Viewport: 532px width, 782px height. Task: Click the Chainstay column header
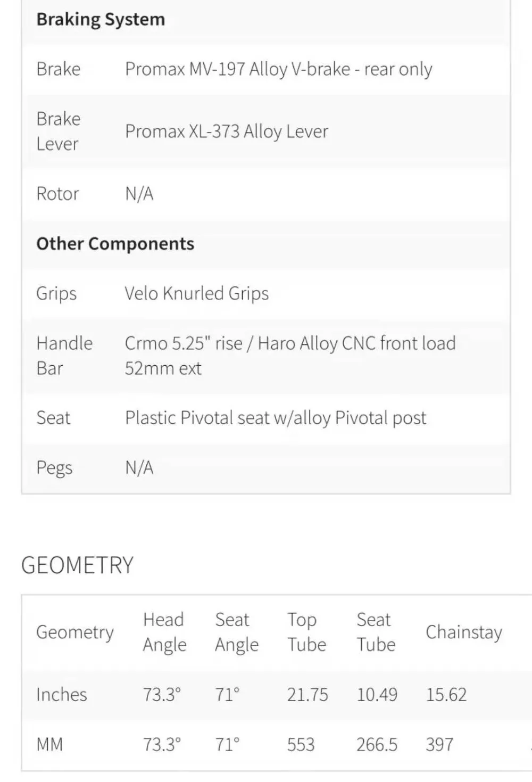464,632
